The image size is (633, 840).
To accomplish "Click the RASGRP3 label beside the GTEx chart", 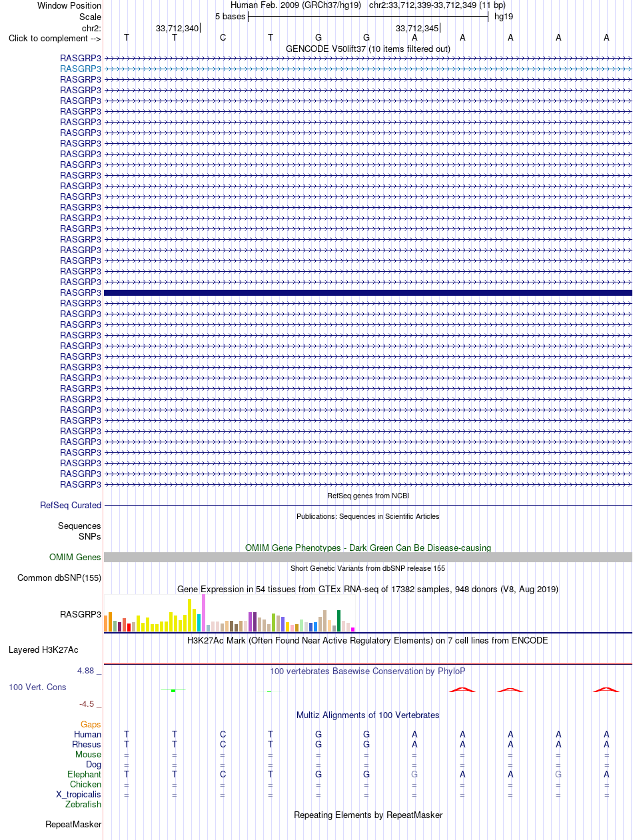I will pyautogui.click(x=81, y=614).
